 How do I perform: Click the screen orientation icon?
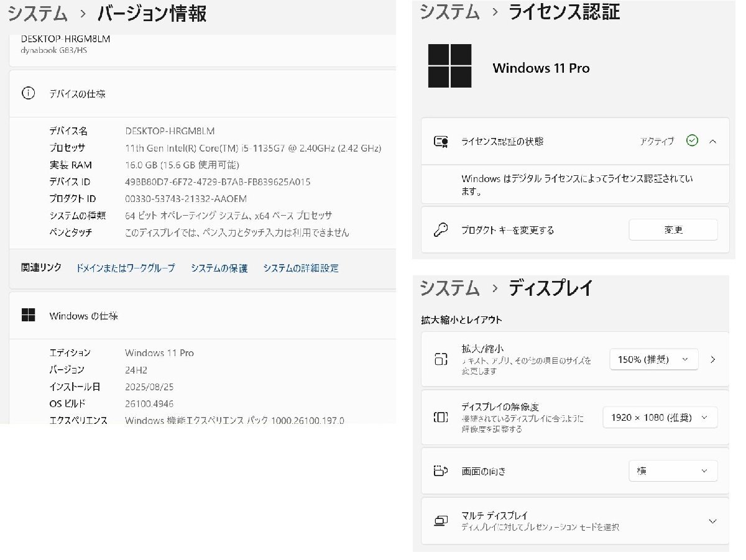click(441, 470)
